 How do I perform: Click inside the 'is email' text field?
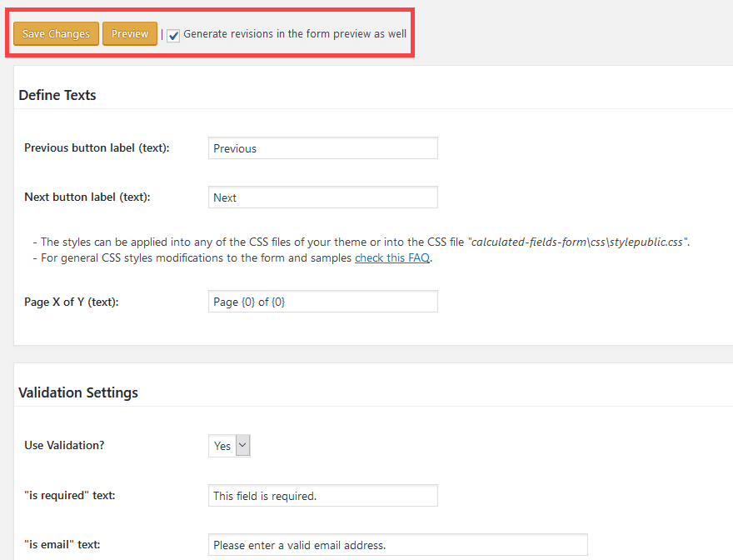[397, 544]
